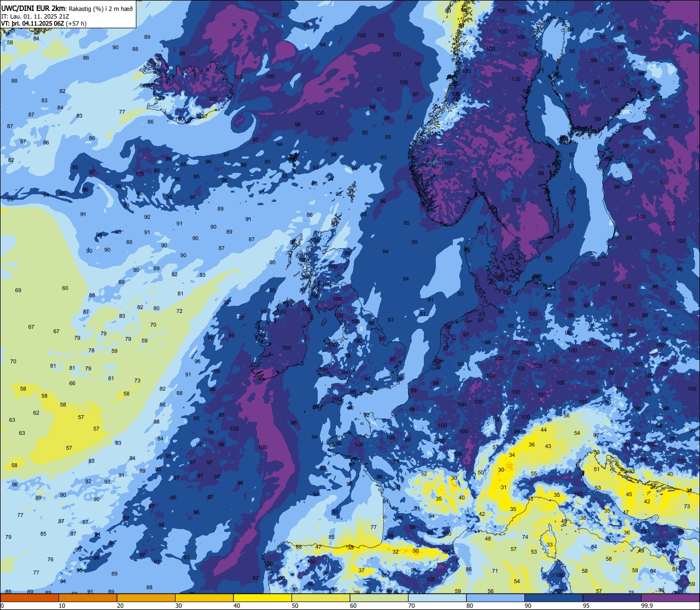This screenshot has height=610, width=700.
Task: Click the map value '72' west of Ireland
Action: pos(179,311)
